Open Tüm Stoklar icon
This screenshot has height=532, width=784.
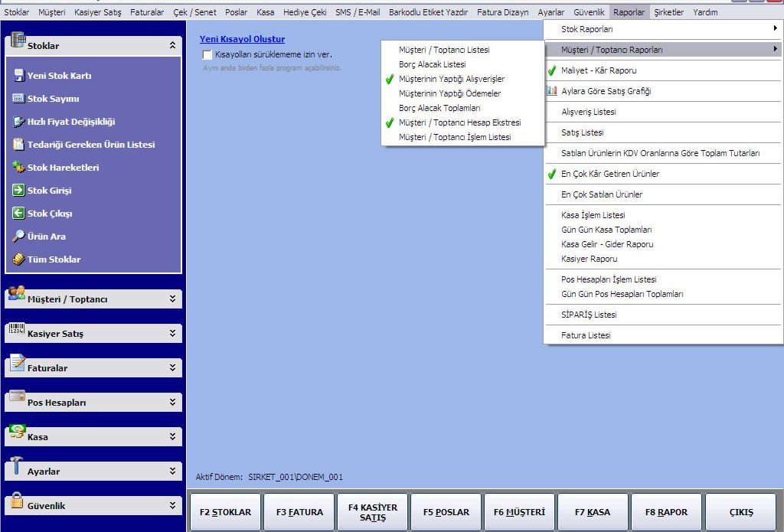19,259
